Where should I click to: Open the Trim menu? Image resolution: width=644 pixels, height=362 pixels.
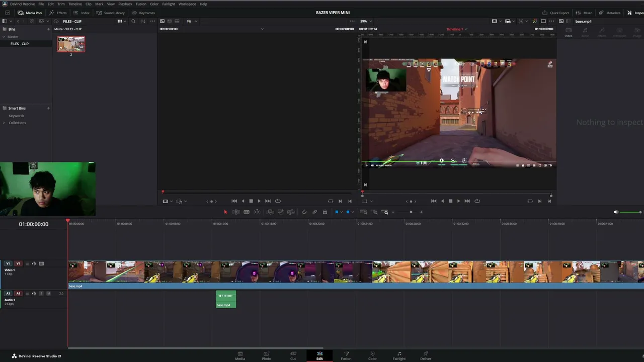tap(61, 4)
